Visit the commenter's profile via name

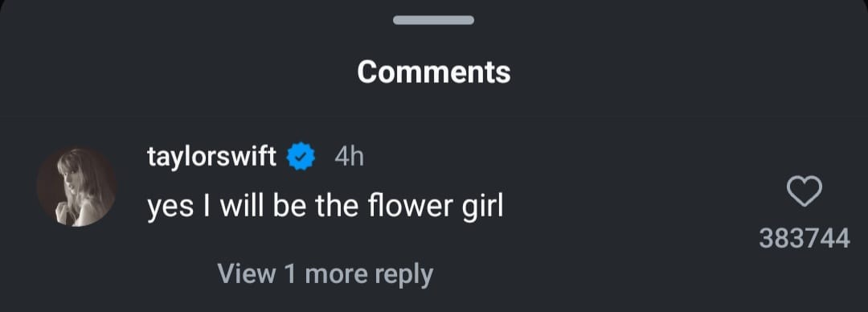coord(211,158)
